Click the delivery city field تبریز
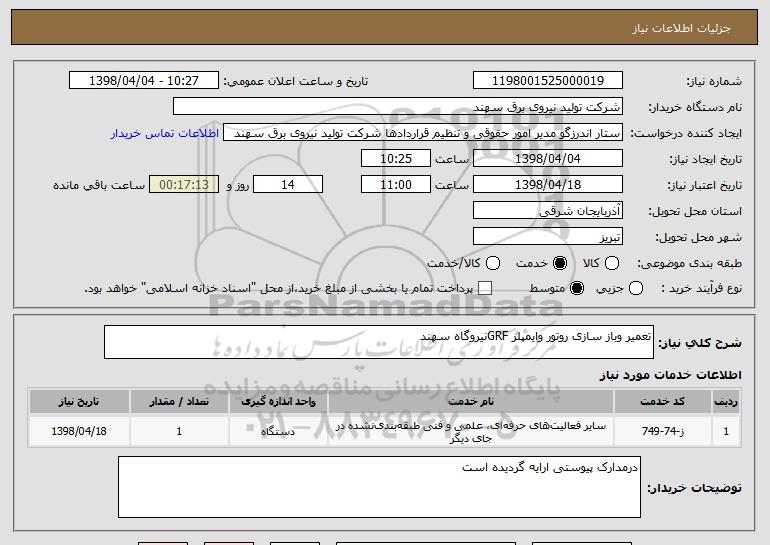The width and height of the screenshot is (770, 545). (548, 237)
